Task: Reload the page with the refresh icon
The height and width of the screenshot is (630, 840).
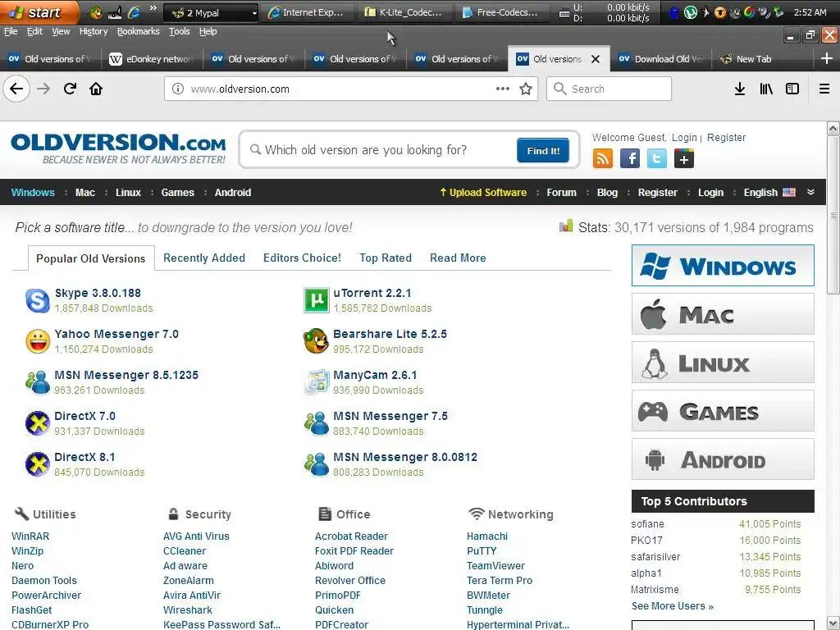Action: click(x=70, y=89)
